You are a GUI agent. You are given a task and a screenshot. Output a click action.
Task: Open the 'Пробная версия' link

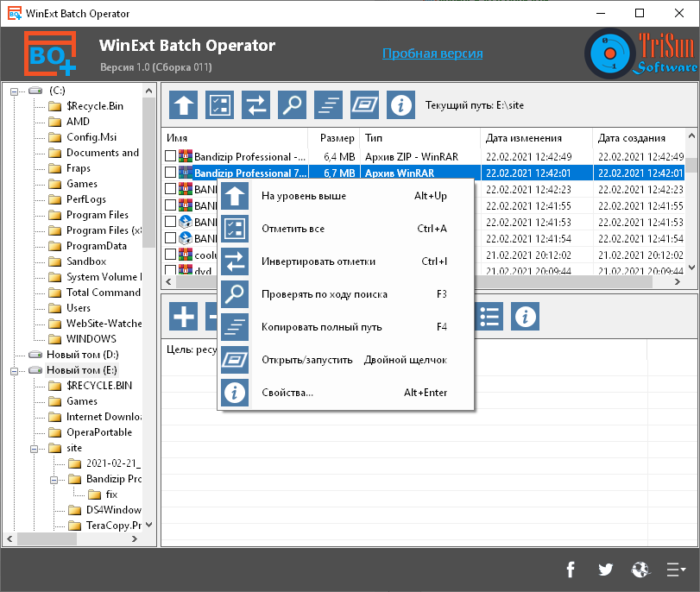[432, 54]
